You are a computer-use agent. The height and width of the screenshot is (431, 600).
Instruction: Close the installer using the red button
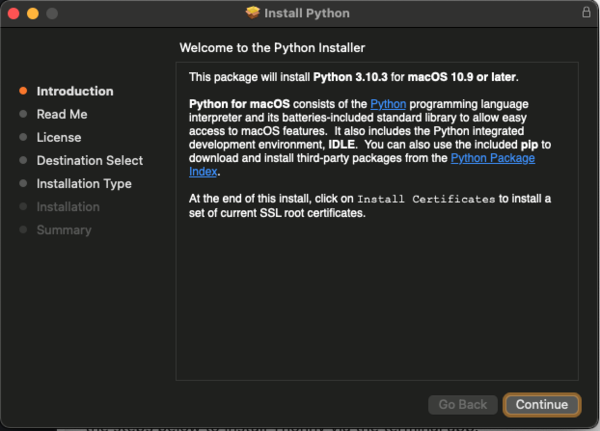pos(13,13)
